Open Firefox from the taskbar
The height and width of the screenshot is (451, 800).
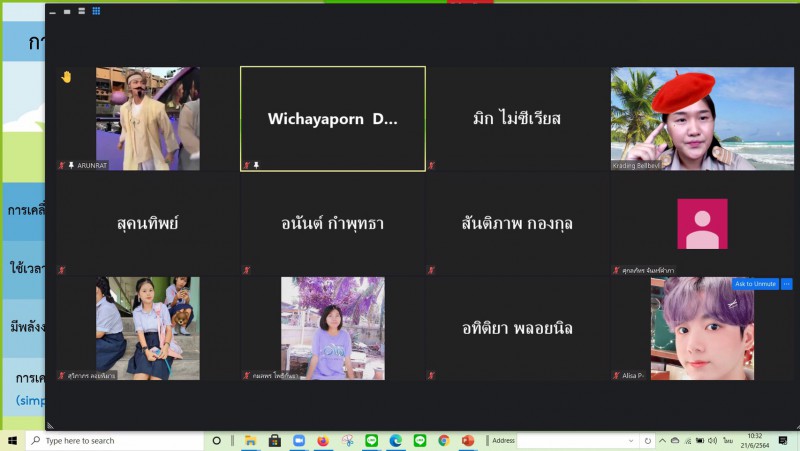click(322, 440)
